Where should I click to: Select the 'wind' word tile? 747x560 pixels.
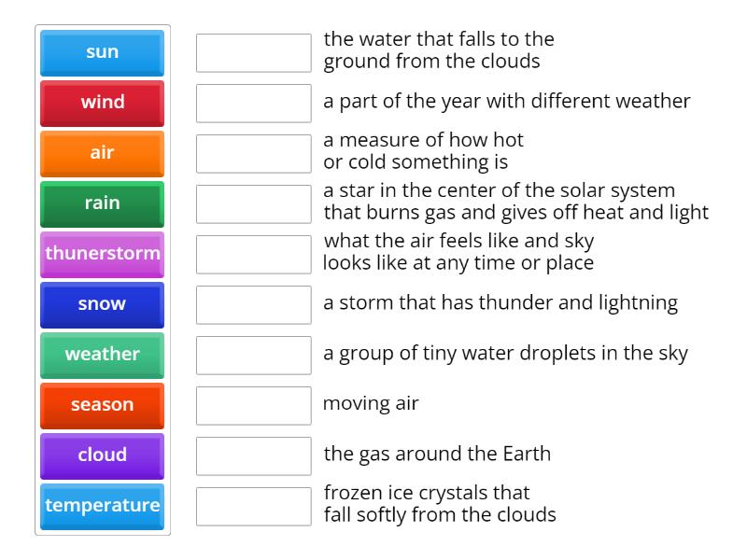pyautogui.click(x=101, y=103)
